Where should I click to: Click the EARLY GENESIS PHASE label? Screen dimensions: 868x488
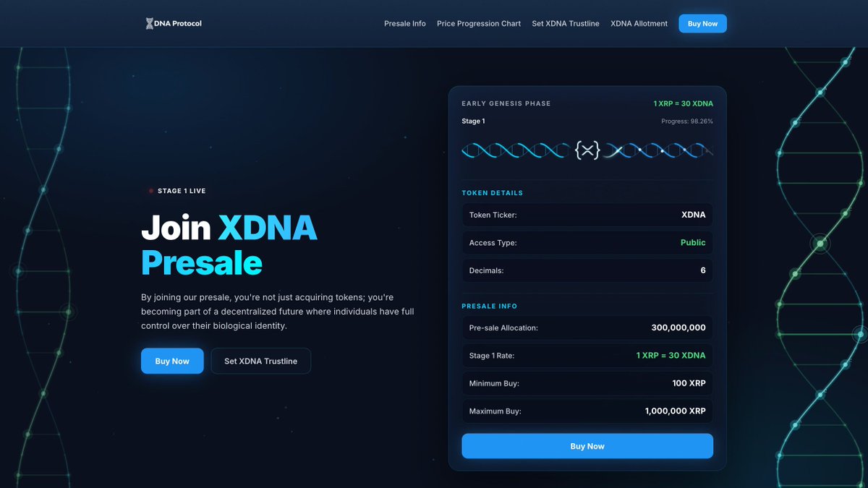coord(506,103)
